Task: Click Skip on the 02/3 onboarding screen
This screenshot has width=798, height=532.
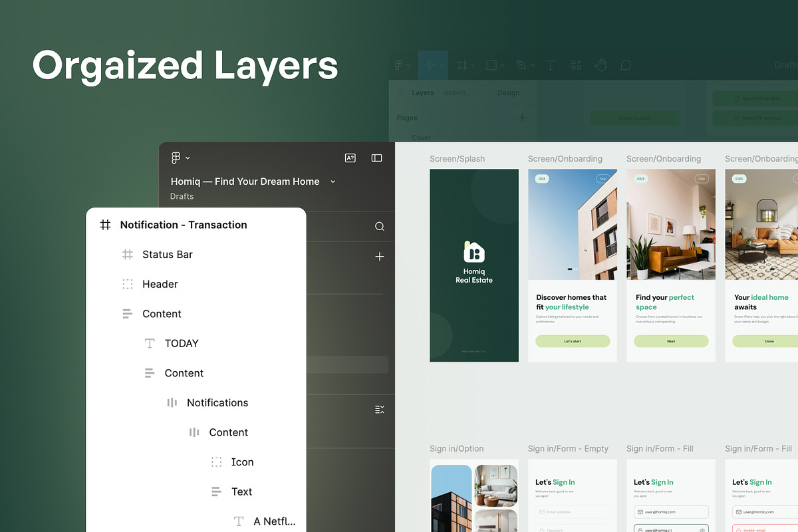Action: click(x=702, y=179)
